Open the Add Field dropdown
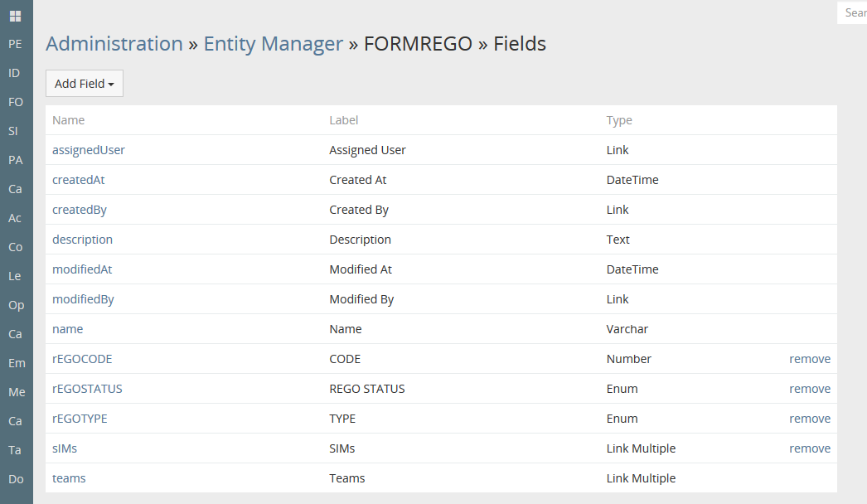The image size is (867, 504). tap(85, 84)
